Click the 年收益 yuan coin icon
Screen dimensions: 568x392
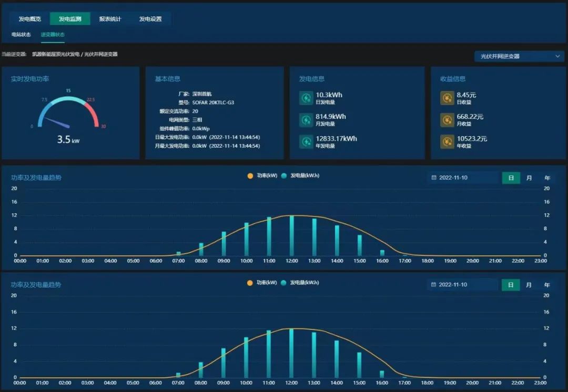(x=447, y=141)
